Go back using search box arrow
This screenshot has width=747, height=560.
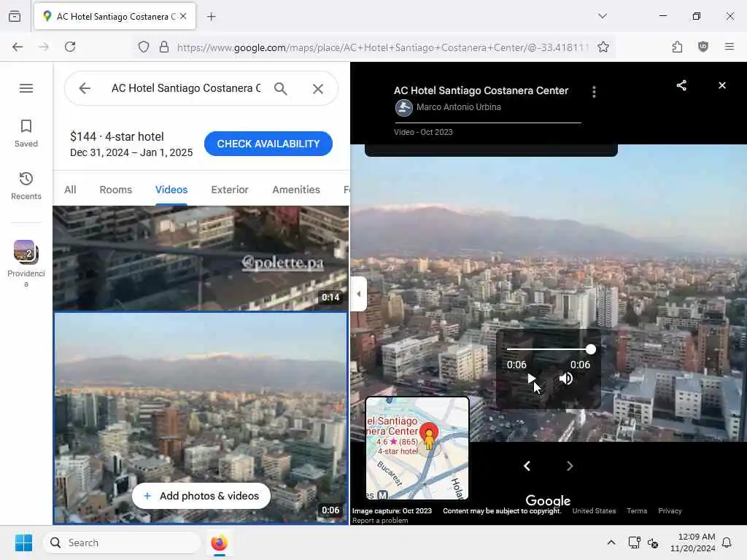[85, 88]
